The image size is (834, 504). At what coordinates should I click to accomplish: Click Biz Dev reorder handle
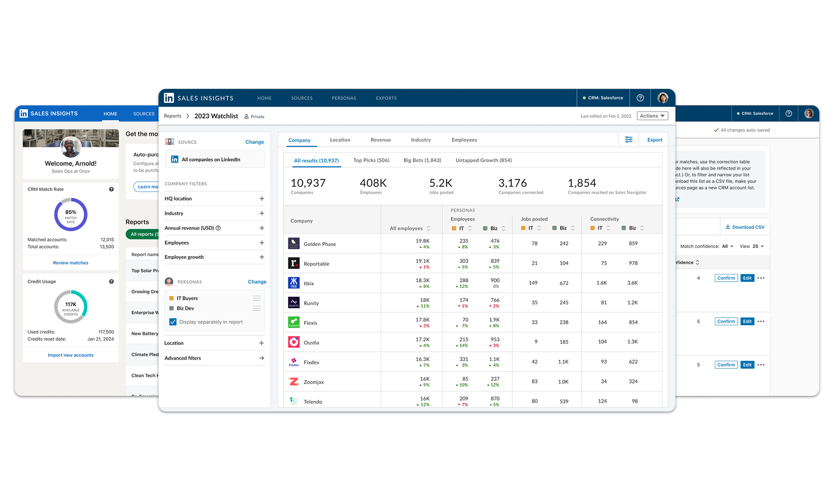pyautogui.click(x=257, y=308)
